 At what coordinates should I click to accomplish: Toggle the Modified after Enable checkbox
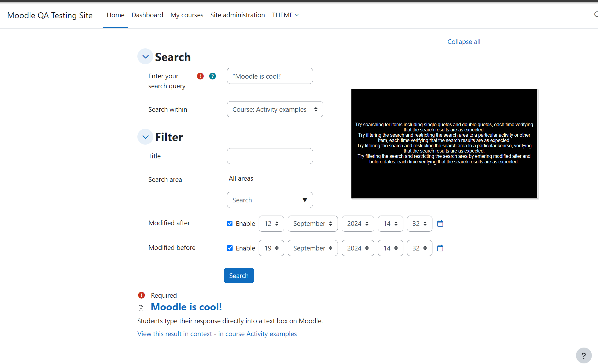230,224
